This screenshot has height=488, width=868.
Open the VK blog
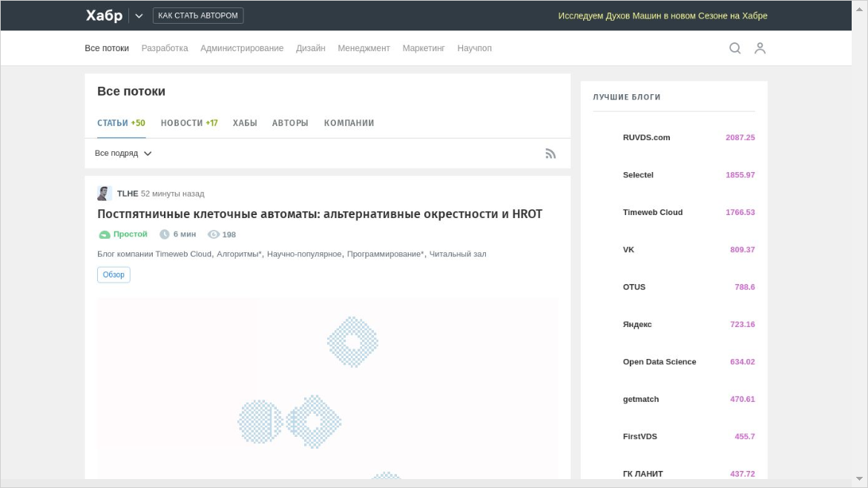point(628,249)
